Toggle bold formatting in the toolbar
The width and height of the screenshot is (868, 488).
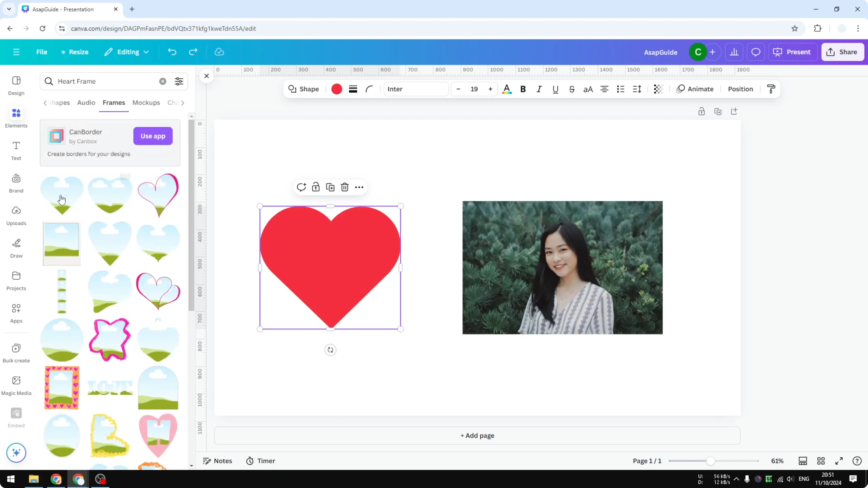[x=523, y=89]
